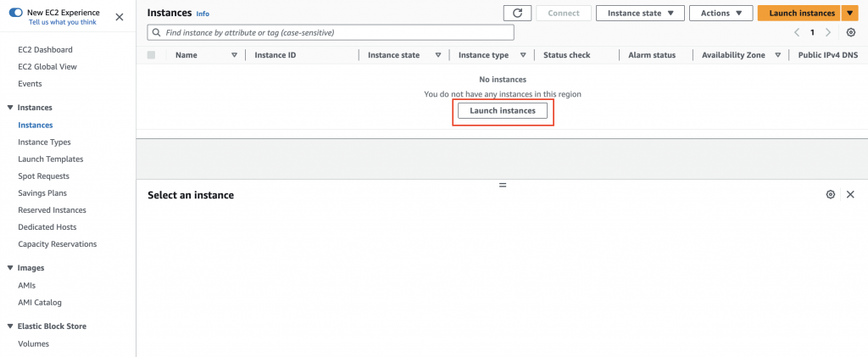Sort by Name column arrow
868x357 pixels.
(x=234, y=55)
